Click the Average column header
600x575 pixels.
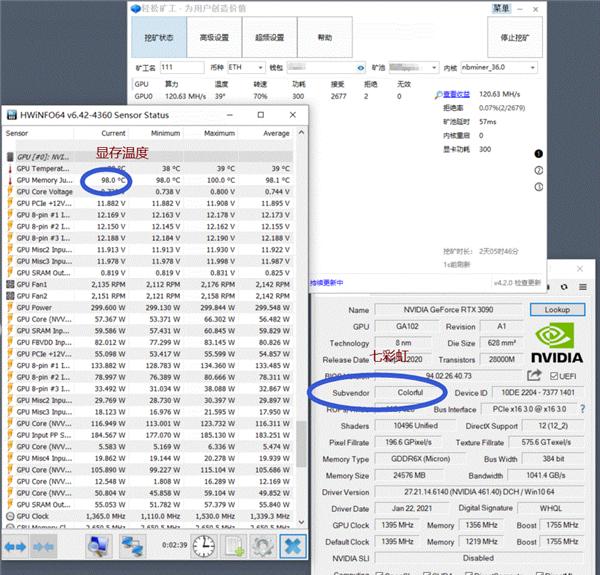(x=276, y=133)
